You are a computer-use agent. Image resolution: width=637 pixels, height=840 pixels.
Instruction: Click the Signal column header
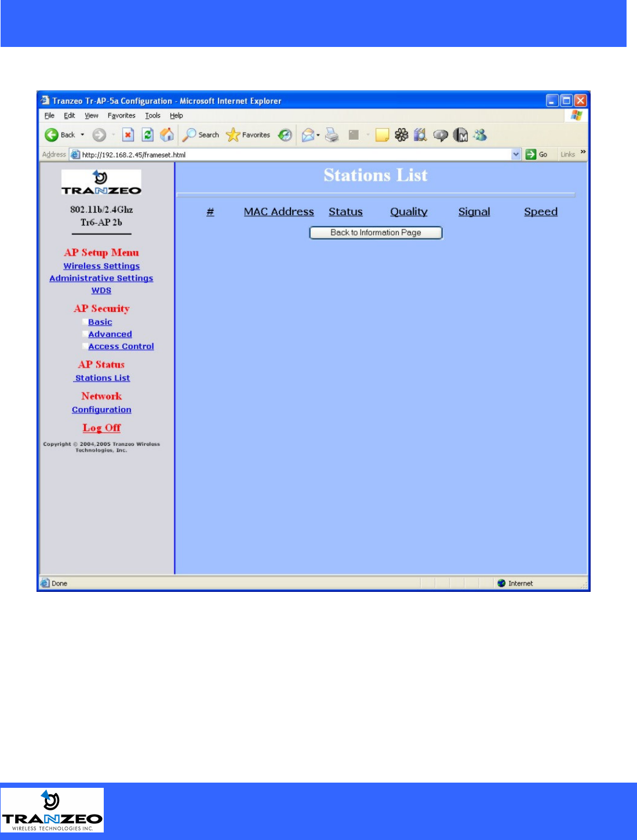click(474, 212)
